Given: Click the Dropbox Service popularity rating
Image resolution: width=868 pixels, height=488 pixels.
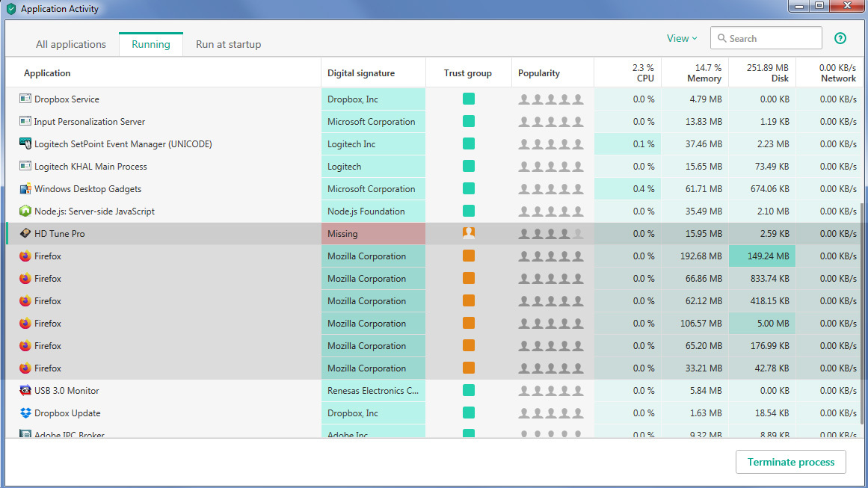Looking at the screenshot, I should coord(551,99).
